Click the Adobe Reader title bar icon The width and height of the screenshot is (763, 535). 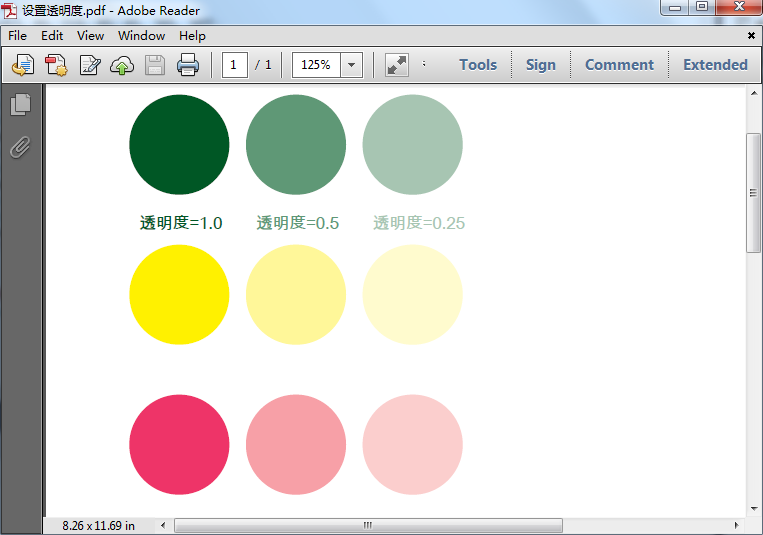[9, 11]
